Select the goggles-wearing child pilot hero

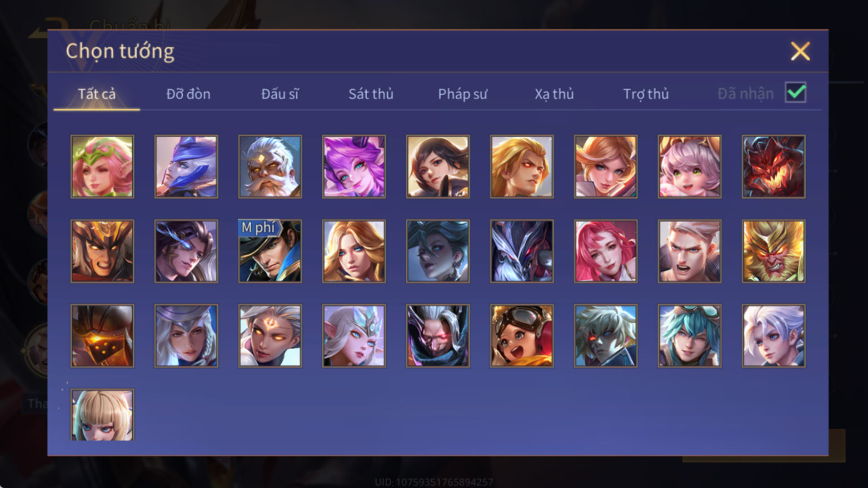(522, 336)
